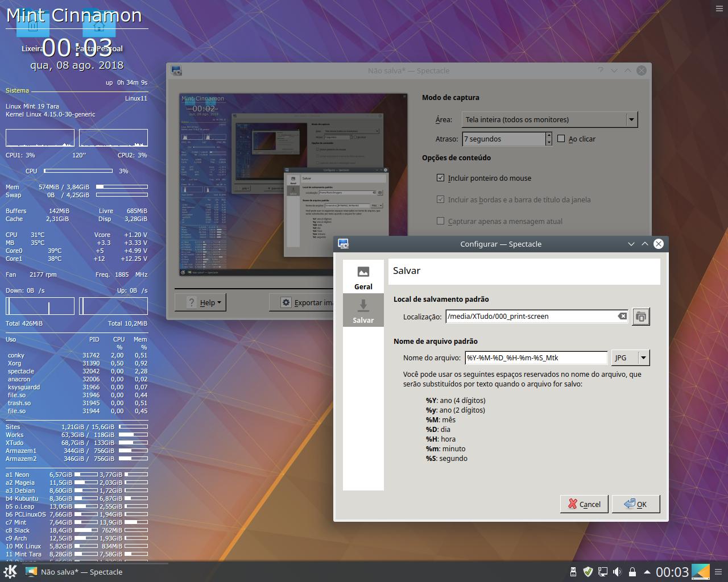Enable the Ao clicar checkbox
The width and height of the screenshot is (728, 582).
561,138
